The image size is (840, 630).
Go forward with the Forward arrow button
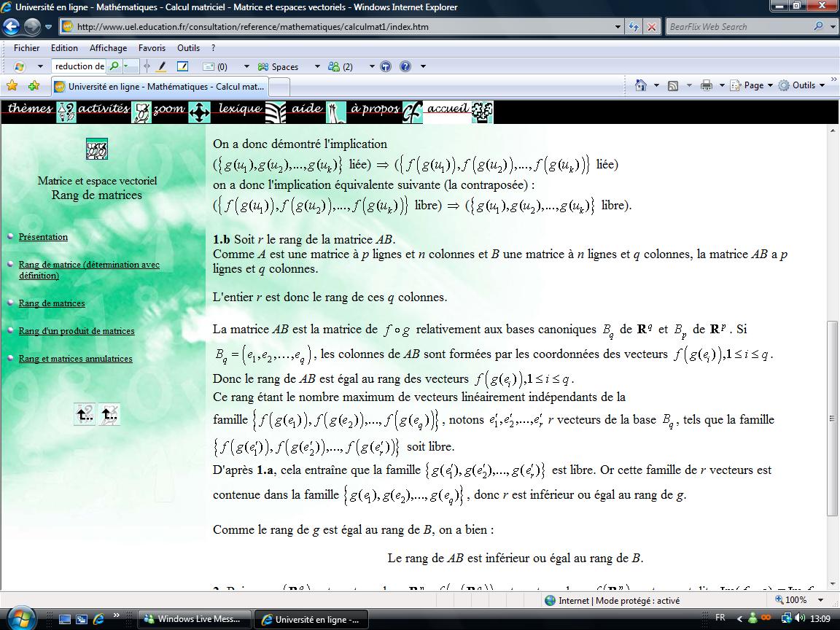click(32, 26)
